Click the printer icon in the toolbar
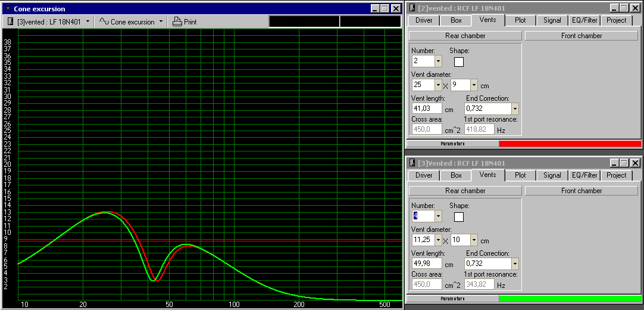 point(177,21)
